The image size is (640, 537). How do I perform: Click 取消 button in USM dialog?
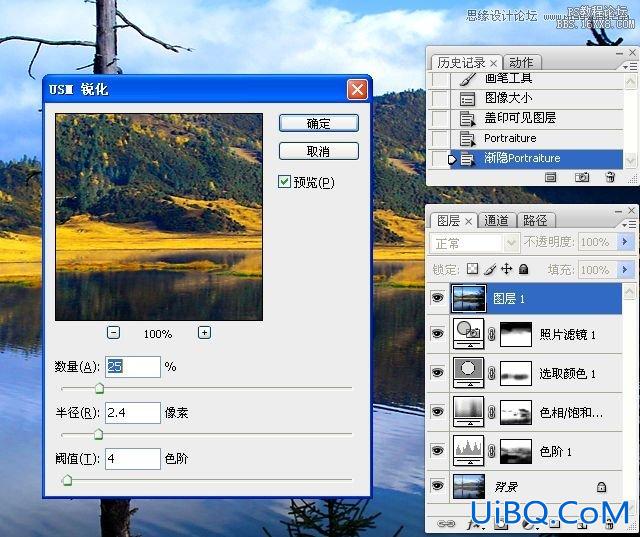[x=319, y=151]
